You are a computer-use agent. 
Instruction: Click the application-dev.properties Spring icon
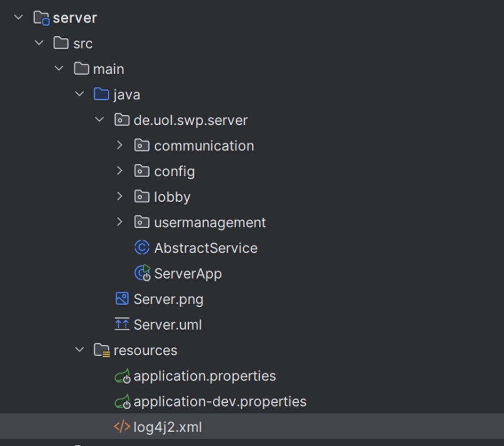(122, 402)
